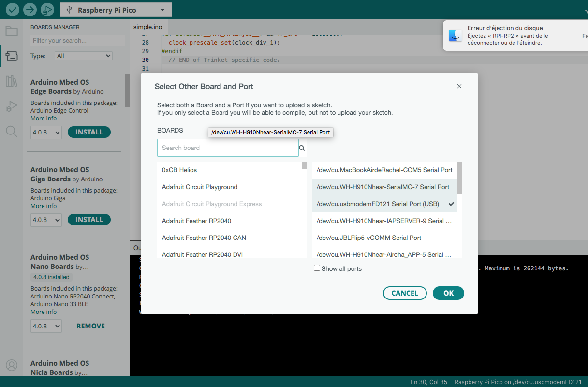Select Adafruit Circuit Playground board
Viewport: 588px width, 387px height.
click(230, 187)
